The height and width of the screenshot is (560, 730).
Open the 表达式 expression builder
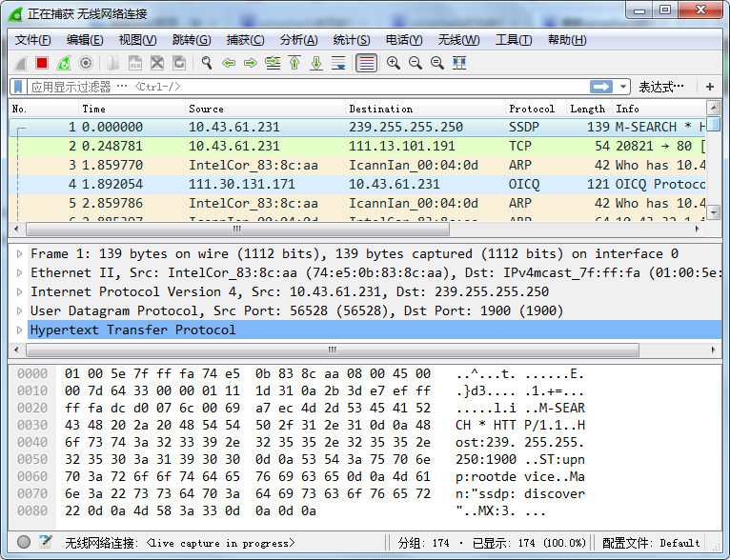(x=661, y=87)
